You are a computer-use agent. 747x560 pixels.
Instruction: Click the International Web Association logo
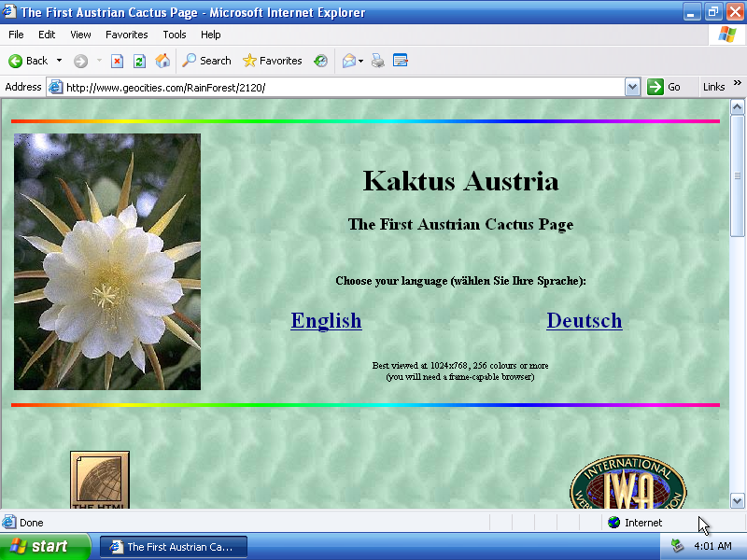point(627,482)
